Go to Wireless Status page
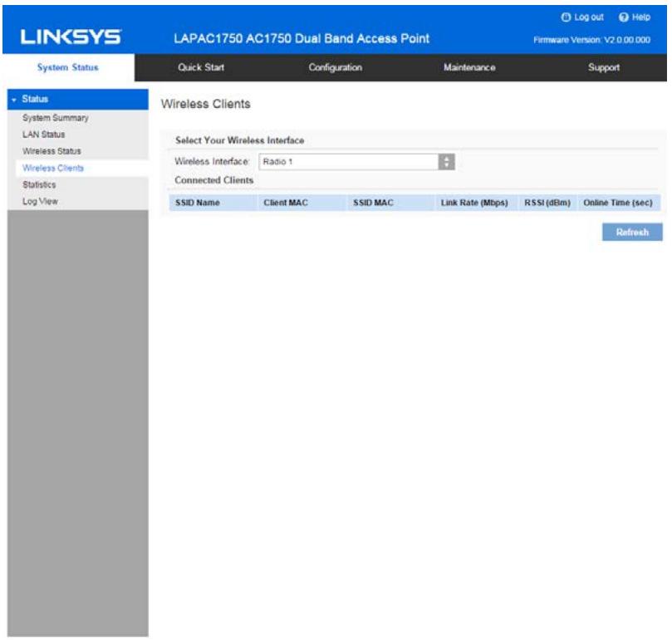Screen dimensions: 672x642 [x=52, y=151]
